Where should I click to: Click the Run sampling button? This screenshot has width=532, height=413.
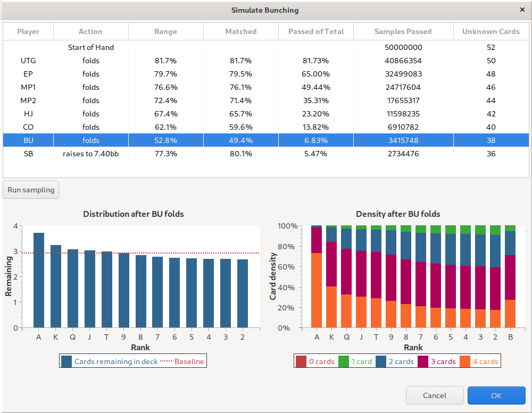pos(31,190)
